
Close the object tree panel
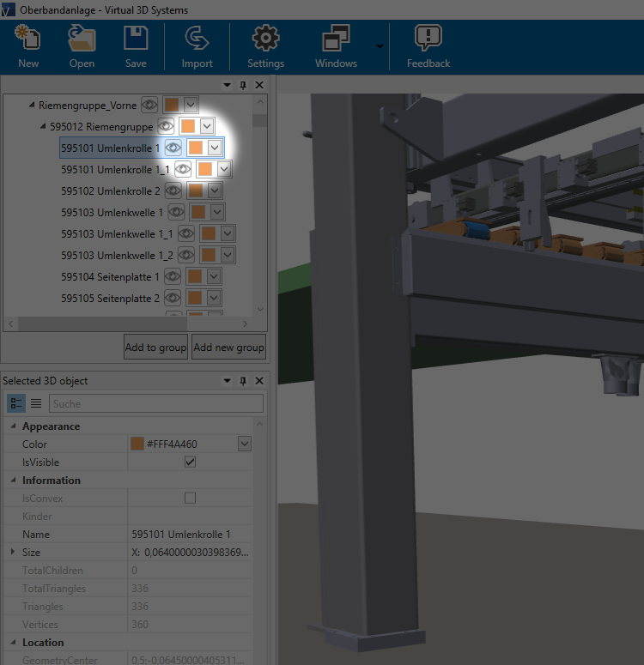pyautogui.click(x=259, y=85)
